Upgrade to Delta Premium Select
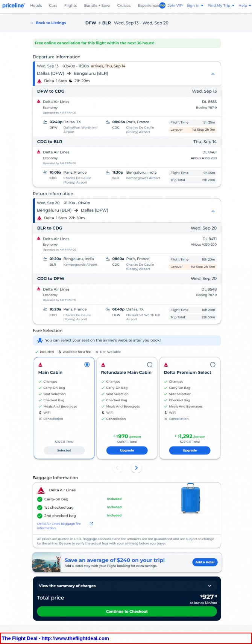252x644 pixels. (190, 450)
